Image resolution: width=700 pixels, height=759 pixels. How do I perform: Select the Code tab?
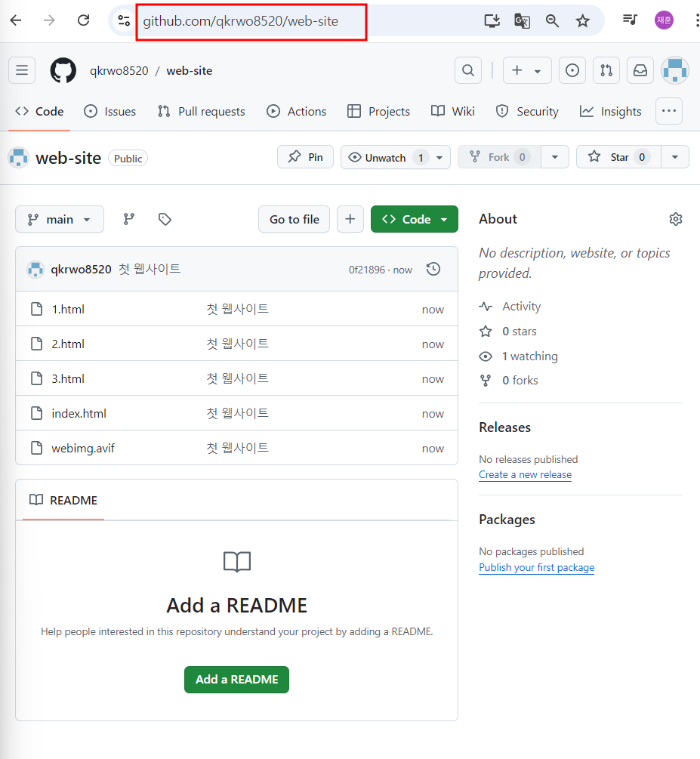39,111
